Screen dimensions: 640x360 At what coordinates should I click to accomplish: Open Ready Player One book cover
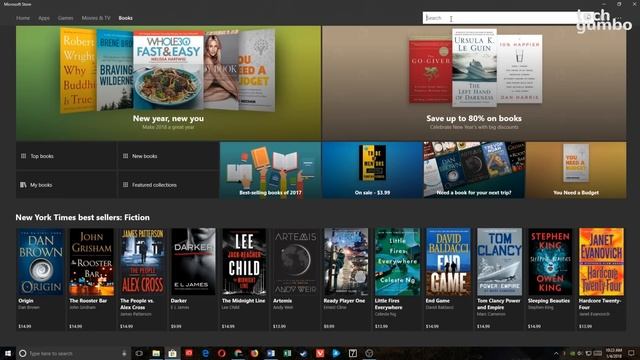point(346,262)
